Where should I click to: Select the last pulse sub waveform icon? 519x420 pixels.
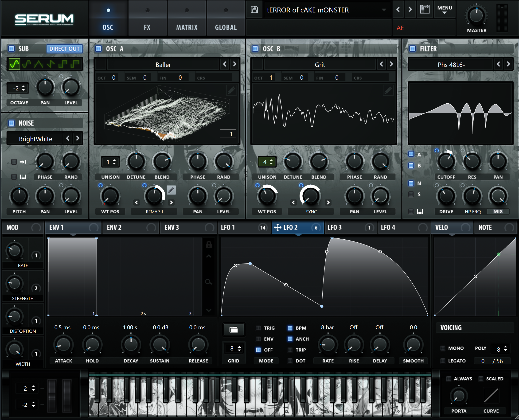click(75, 64)
